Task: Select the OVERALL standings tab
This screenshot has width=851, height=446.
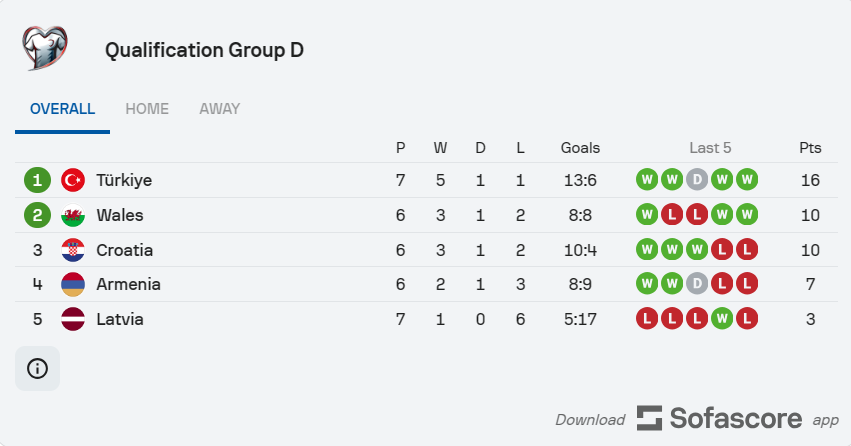Action: click(62, 109)
